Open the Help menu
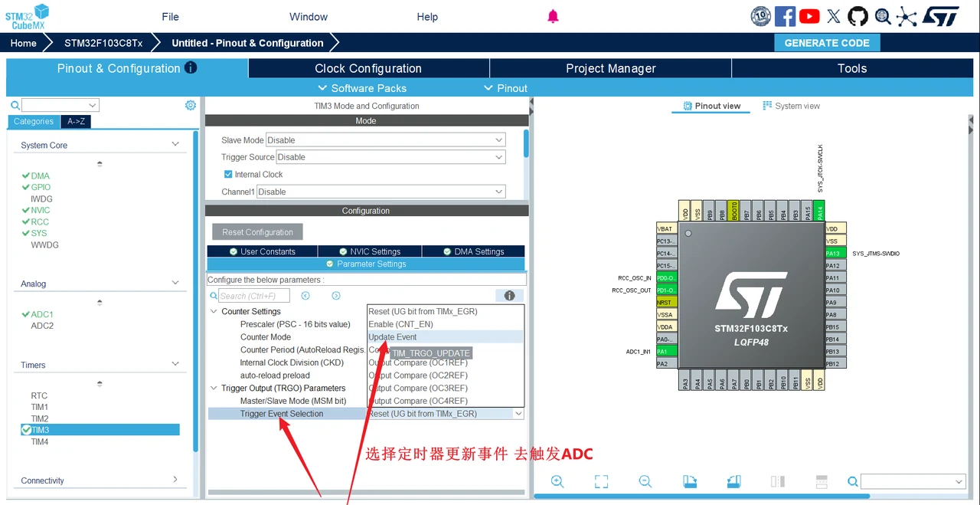The image size is (980, 505). pos(427,17)
